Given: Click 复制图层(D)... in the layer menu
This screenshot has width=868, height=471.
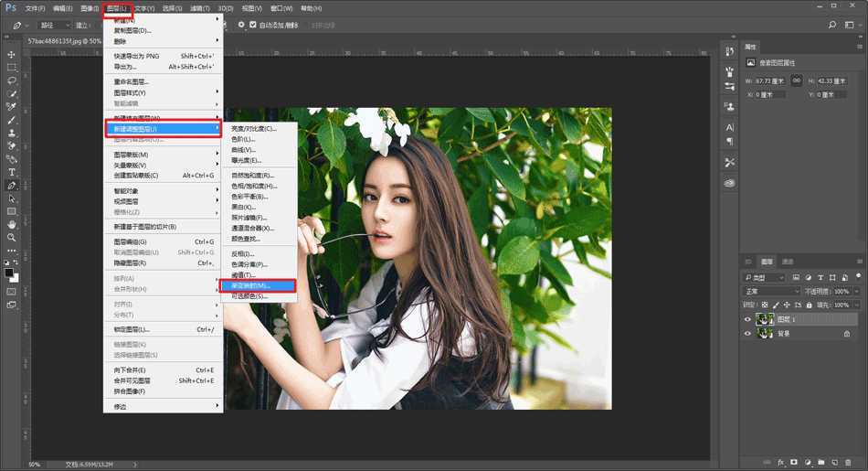Looking at the screenshot, I should 132,30.
